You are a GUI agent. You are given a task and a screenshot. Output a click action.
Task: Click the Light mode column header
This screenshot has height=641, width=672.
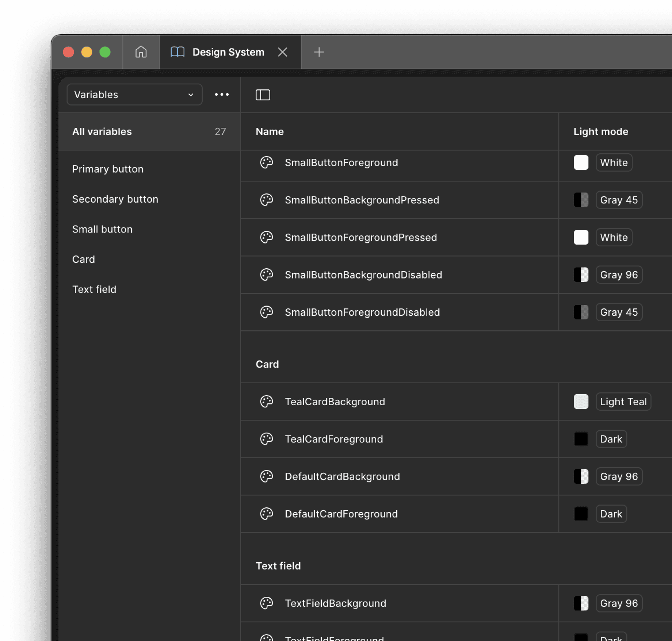coord(601,131)
